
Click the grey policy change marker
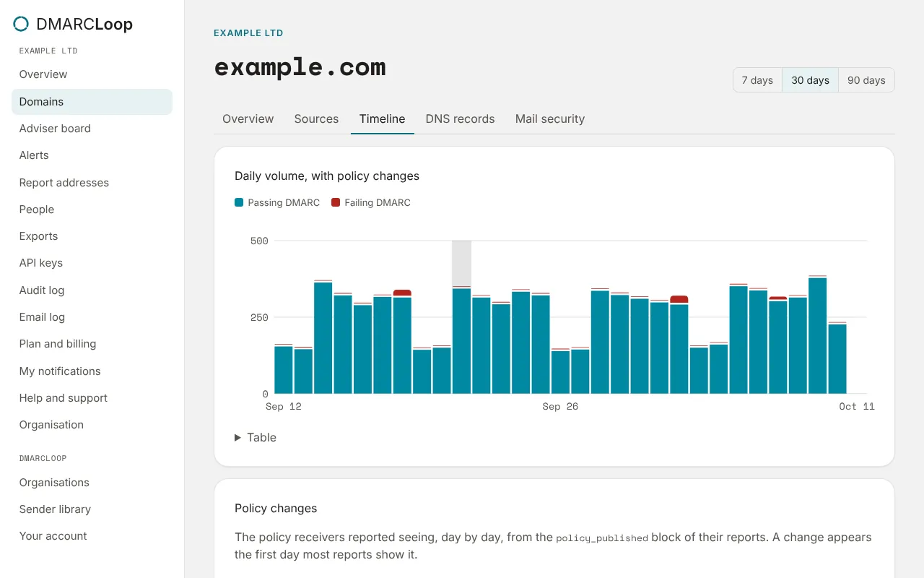pos(461,264)
